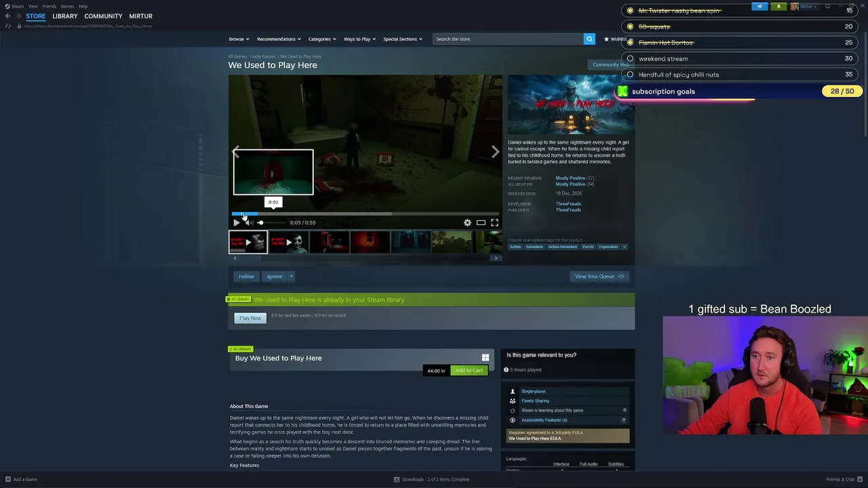The height and width of the screenshot is (488, 868).
Task: Click the Puzzle tag
Action: pyautogui.click(x=588, y=247)
